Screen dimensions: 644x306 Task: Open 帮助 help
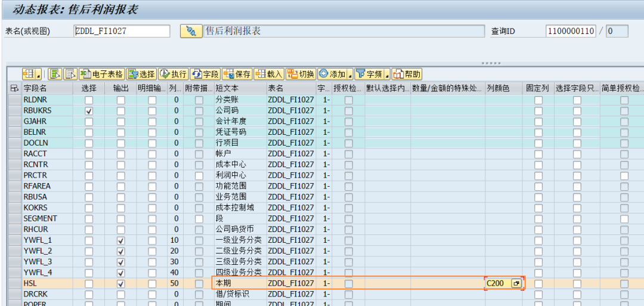pos(407,74)
